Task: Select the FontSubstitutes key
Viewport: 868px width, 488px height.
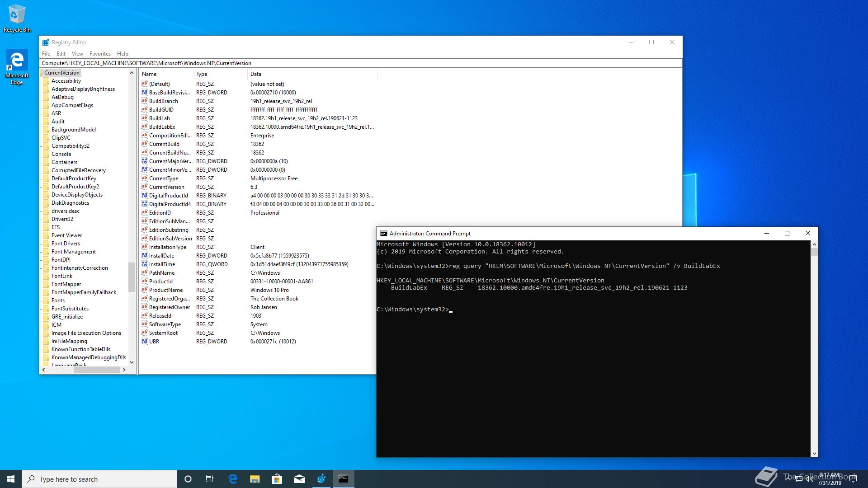Action: click(70, 309)
